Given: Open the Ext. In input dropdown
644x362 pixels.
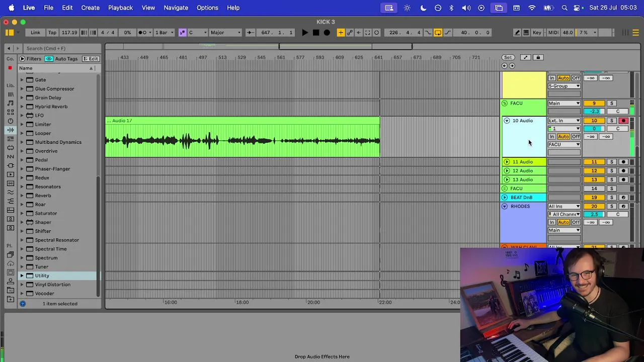Looking at the screenshot, I should [x=564, y=121].
